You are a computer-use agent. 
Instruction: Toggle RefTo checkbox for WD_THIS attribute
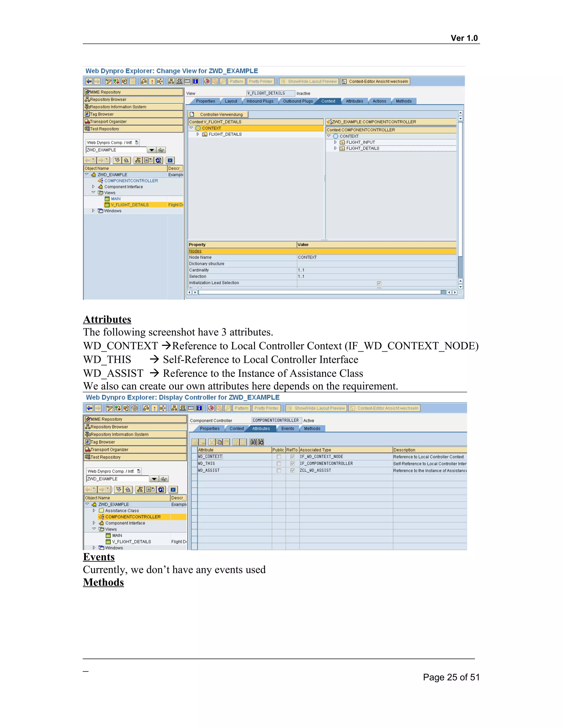(x=292, y=464)
